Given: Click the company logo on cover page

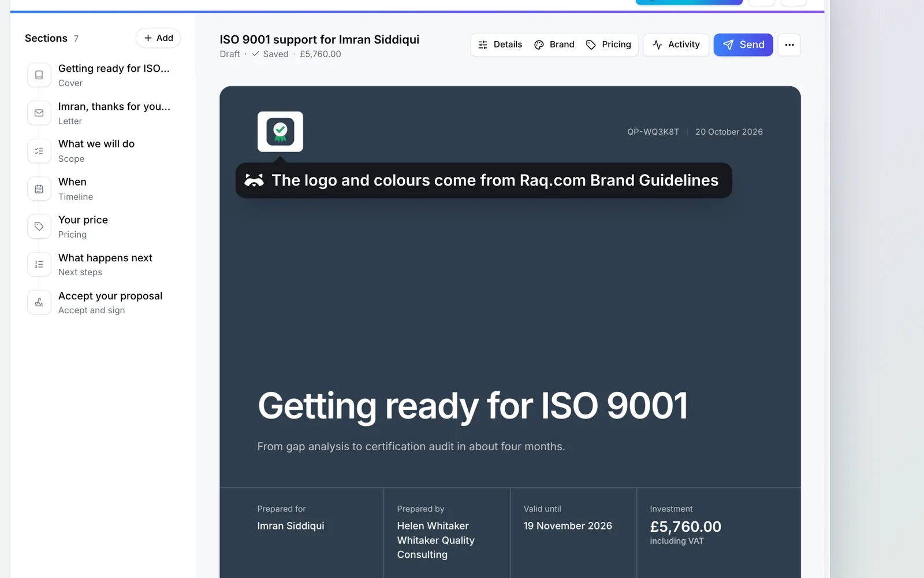Looking at the screenshot, I should (280, 132).
